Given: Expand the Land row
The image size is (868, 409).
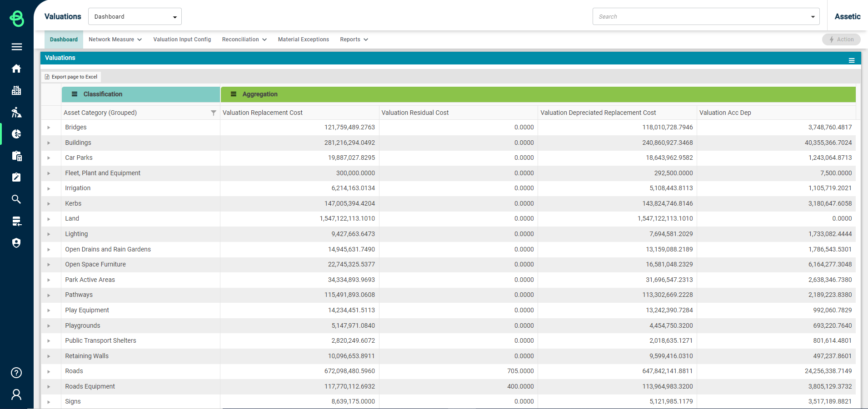Looking at the screenshot, I should tap(49, 219).
